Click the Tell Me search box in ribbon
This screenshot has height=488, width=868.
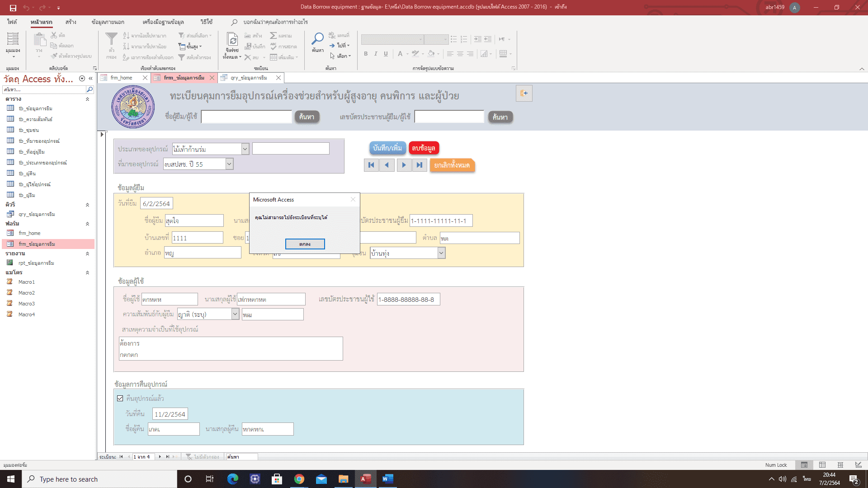275,22
